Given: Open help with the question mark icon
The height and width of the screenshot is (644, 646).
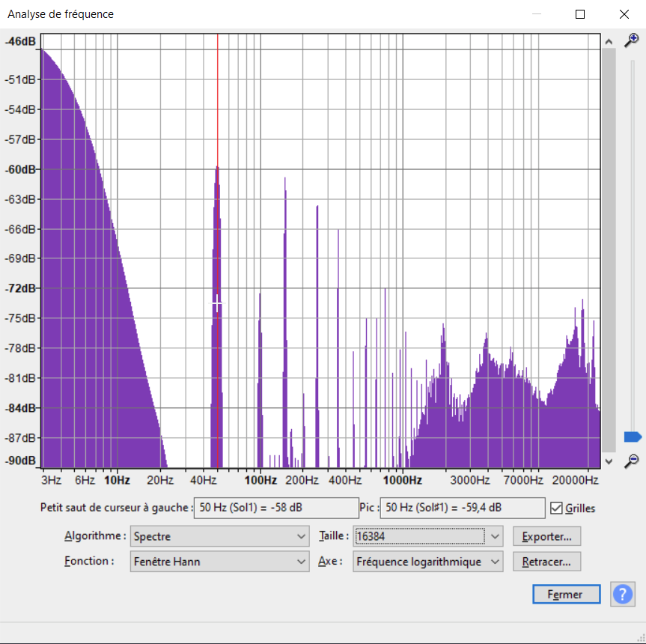Looking at the screenshot, I should click(x=623, y=594).
